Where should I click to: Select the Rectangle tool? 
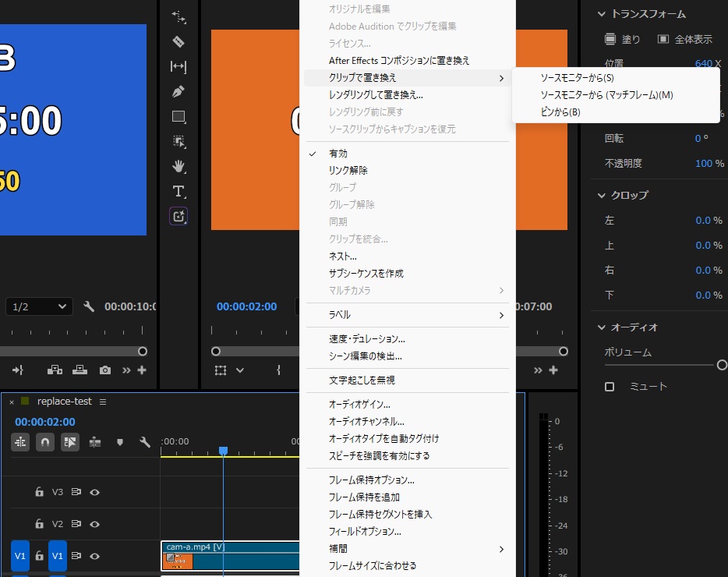pyautogui.click(x=178, y=117)
